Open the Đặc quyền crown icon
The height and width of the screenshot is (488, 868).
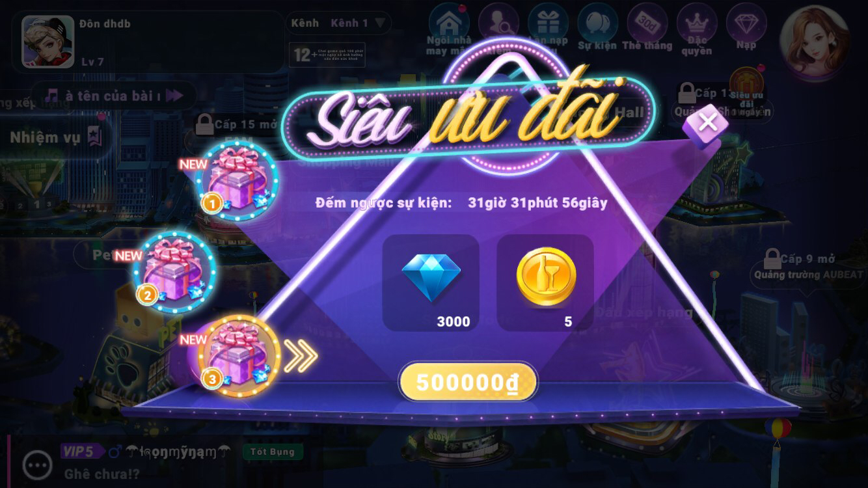697,31
